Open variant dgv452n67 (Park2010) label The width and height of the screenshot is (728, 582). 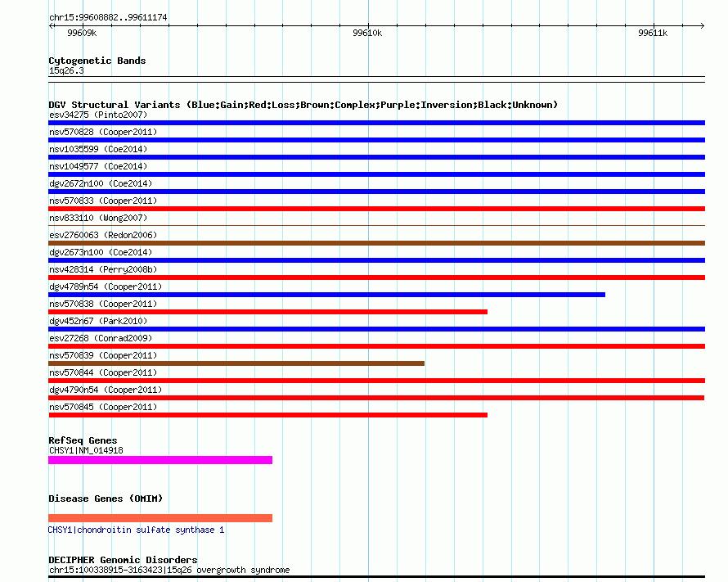[x=98, y=321]
